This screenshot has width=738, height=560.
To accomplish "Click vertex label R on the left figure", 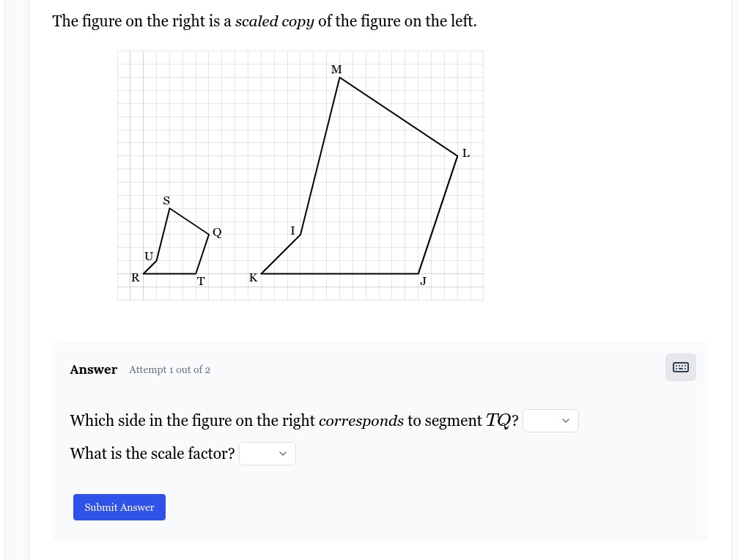I will tap(136, 278).
